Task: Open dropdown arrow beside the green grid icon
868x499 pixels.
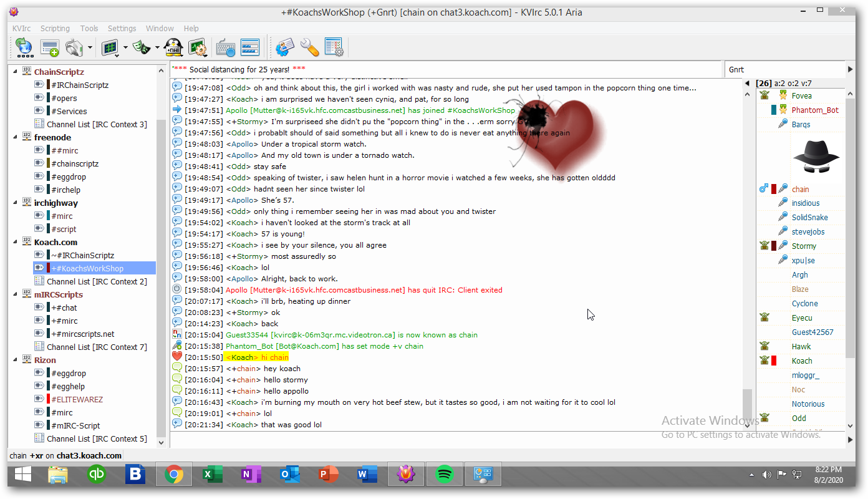Action: click(125, 48)
